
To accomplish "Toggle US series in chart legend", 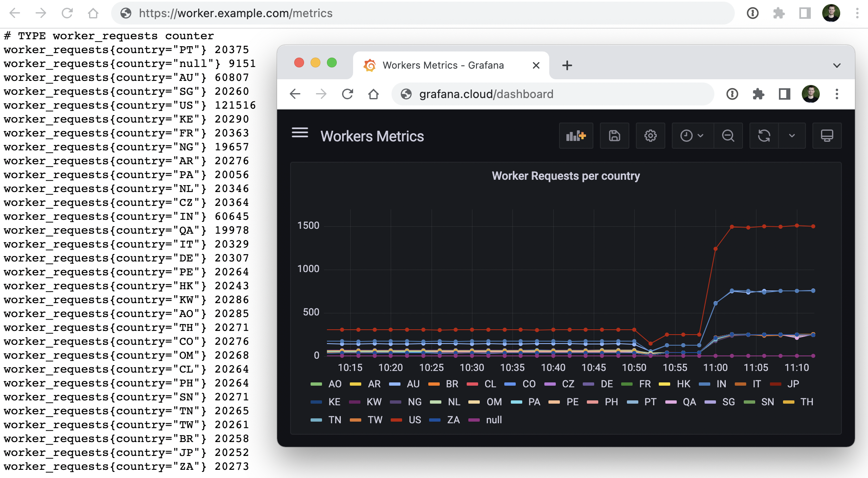I will [x=414, y=420].
